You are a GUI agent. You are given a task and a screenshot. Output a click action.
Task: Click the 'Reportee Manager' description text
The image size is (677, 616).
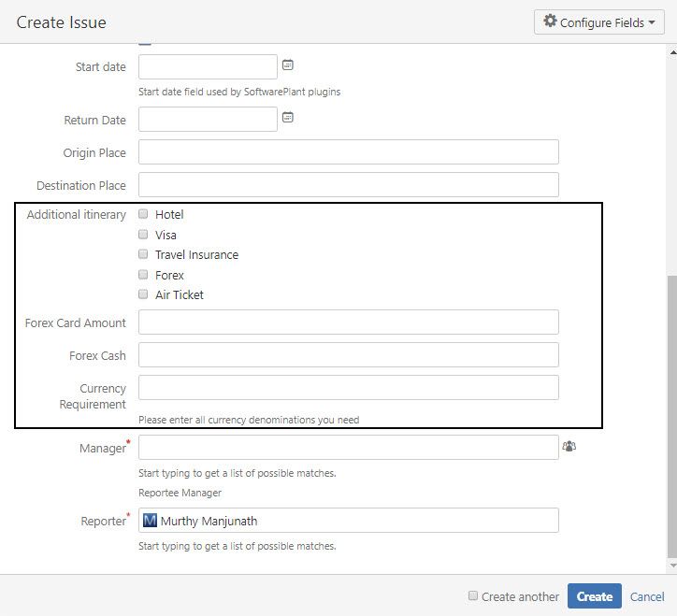point(180,493)
